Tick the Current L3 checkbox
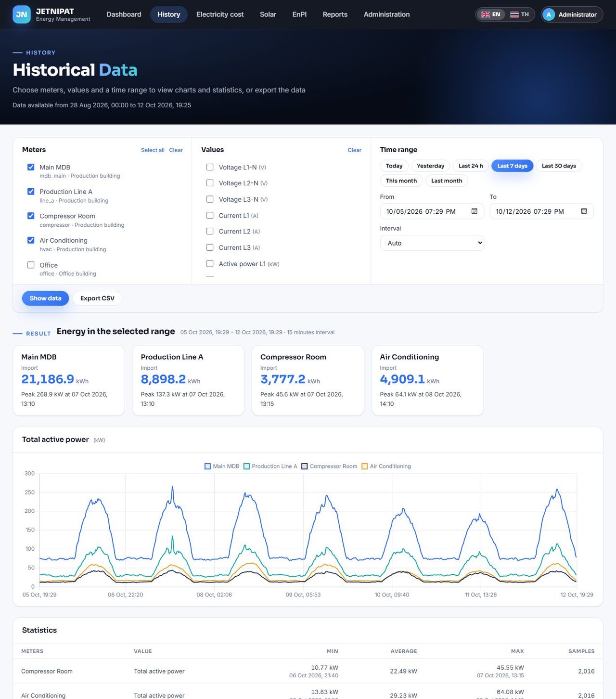 pyautogui.click(x=210, y=247)
